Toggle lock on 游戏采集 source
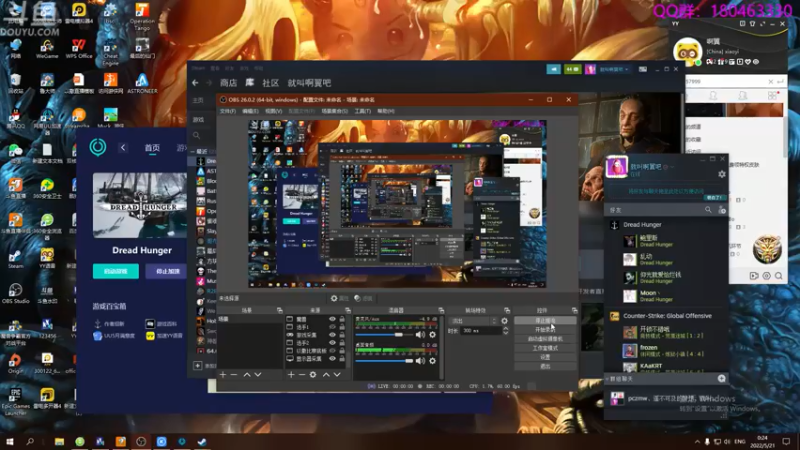Viewport: 800px width, 450px height. pyautogui.click(x=342, y=335)
